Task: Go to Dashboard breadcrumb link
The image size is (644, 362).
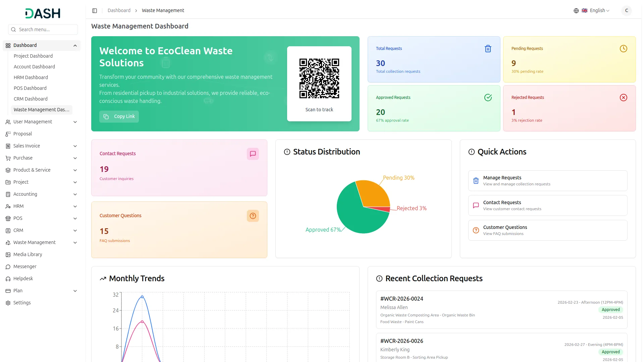Action: coord(119,11)
